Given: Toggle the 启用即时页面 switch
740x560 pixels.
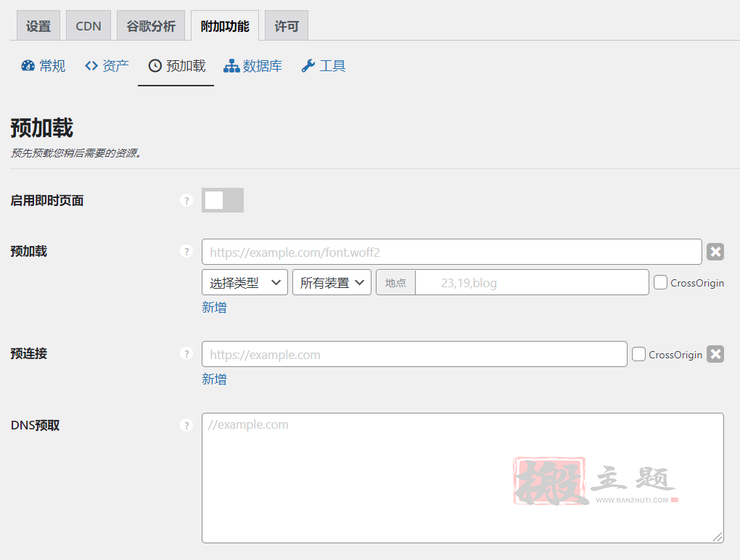Looking at the screenshot, I should [x=223, y=200].
